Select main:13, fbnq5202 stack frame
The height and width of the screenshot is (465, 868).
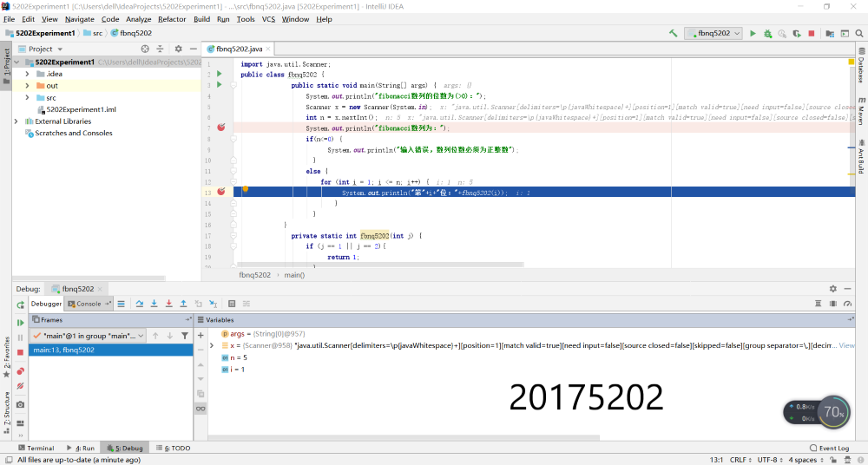point(111,350)
